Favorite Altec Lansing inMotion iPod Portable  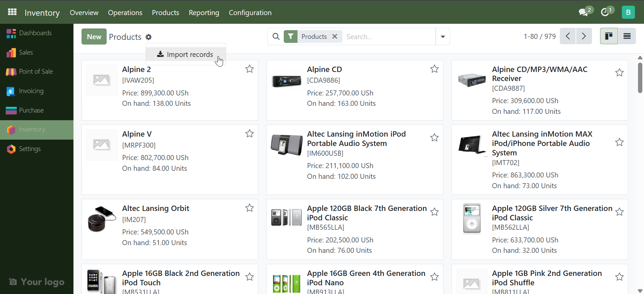tap(434, 138)
